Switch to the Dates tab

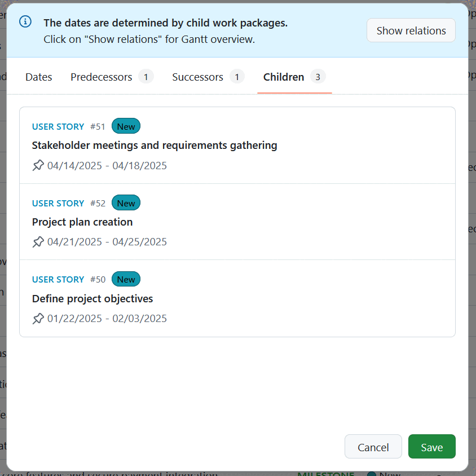click(38, 76)
